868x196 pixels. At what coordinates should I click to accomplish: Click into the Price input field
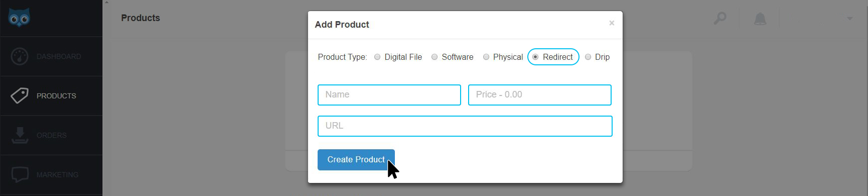point(540,95)
